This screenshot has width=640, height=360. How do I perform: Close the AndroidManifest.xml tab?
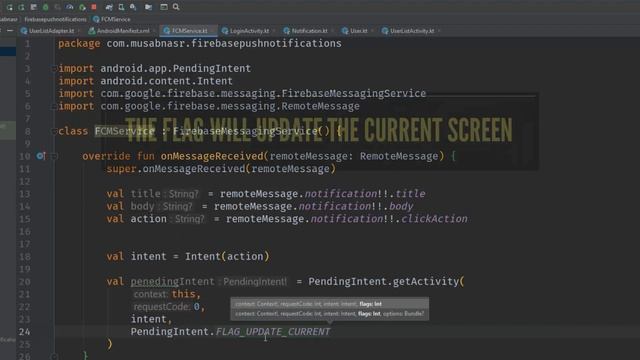point(154,31)
